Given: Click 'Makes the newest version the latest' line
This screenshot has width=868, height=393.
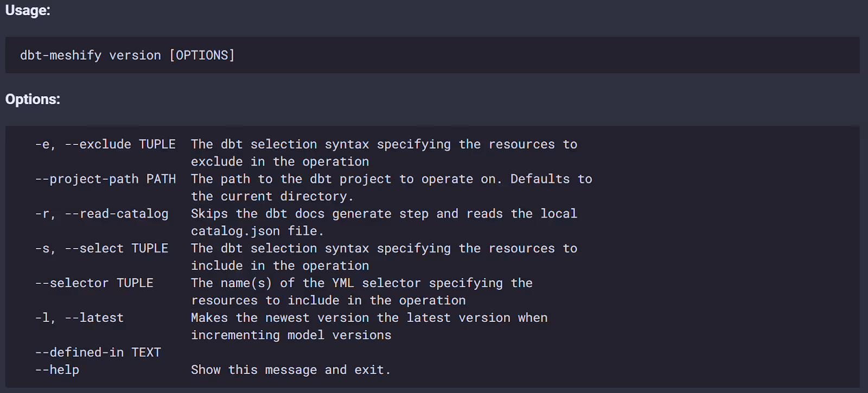Looking at the screenshot, I should coord(369,318).
